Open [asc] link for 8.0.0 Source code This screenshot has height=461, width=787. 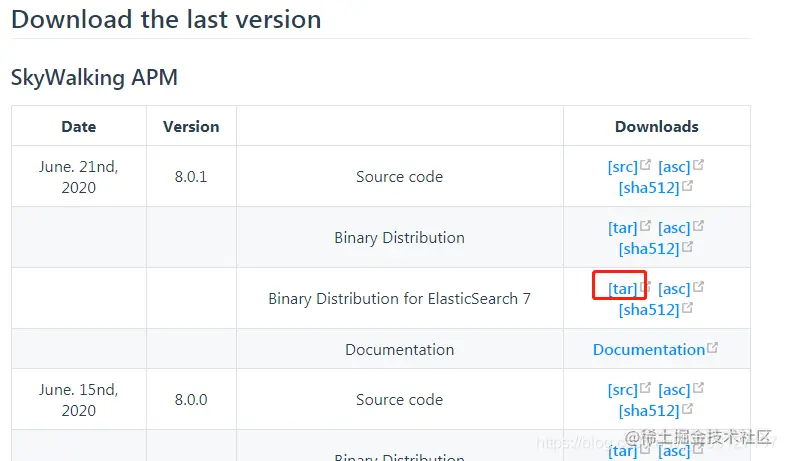tap(674, 390)
